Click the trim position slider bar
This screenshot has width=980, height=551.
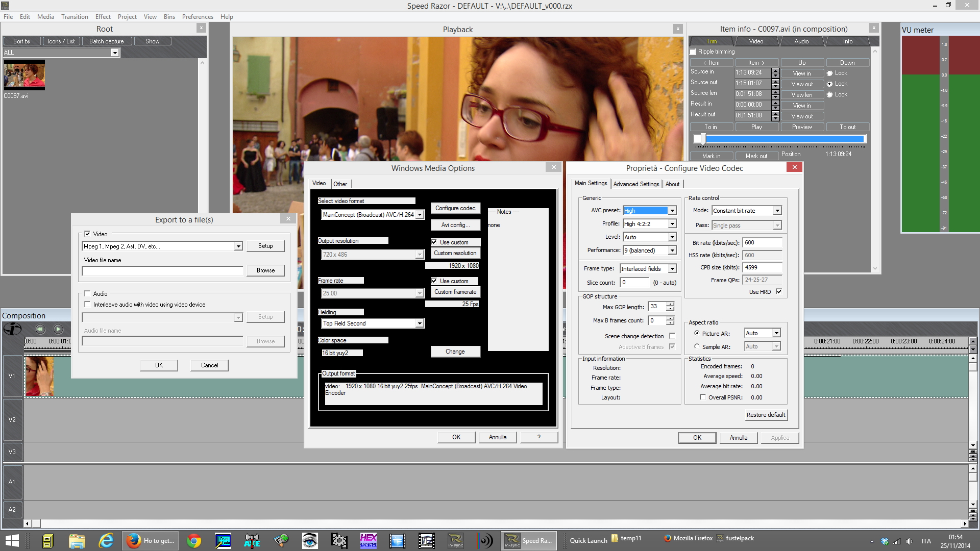point(781,139)
